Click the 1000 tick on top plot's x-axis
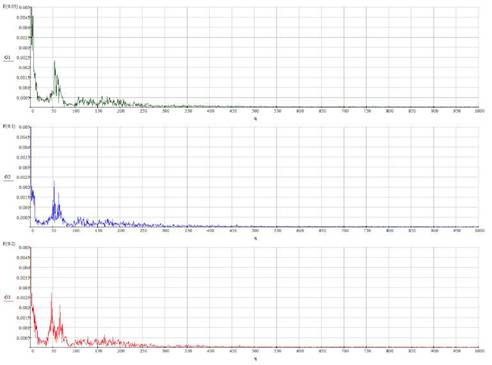Viewport: 492px width, 365px height. point(479,111)
